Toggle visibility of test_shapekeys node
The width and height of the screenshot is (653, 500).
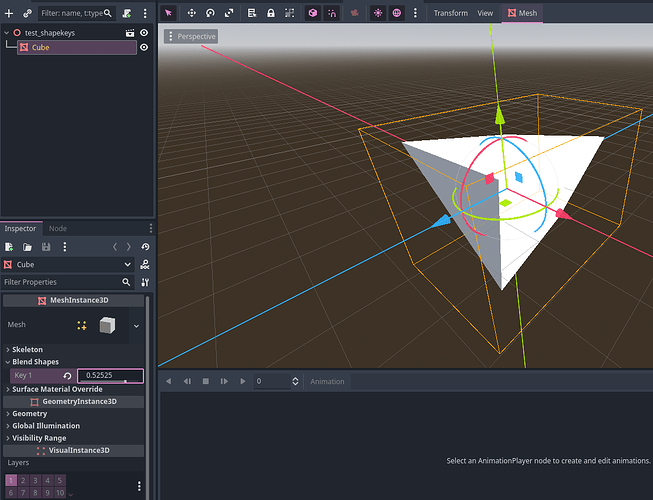click(x=144, y=32)
